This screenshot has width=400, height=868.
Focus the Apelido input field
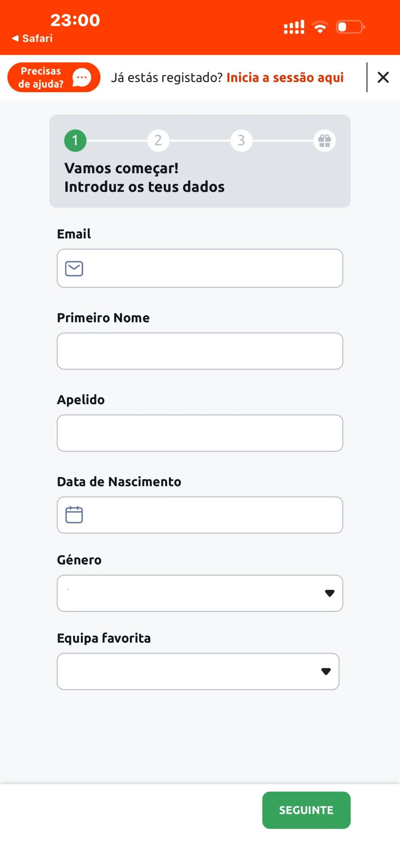[x=200, y=433]
